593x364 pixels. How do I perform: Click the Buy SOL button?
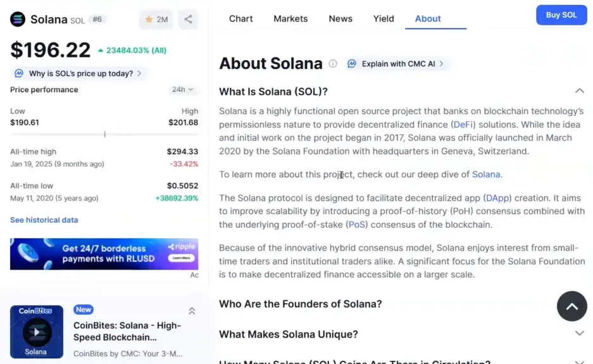tap(561, 15)
